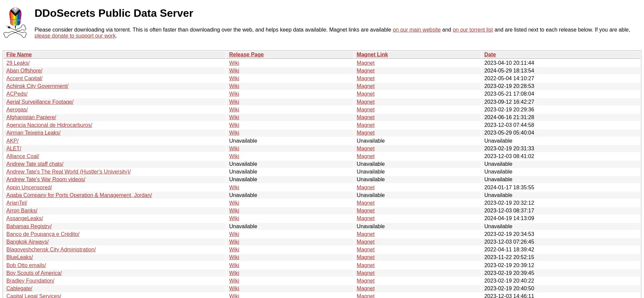Sort by File Name column header

coord(19,54)
